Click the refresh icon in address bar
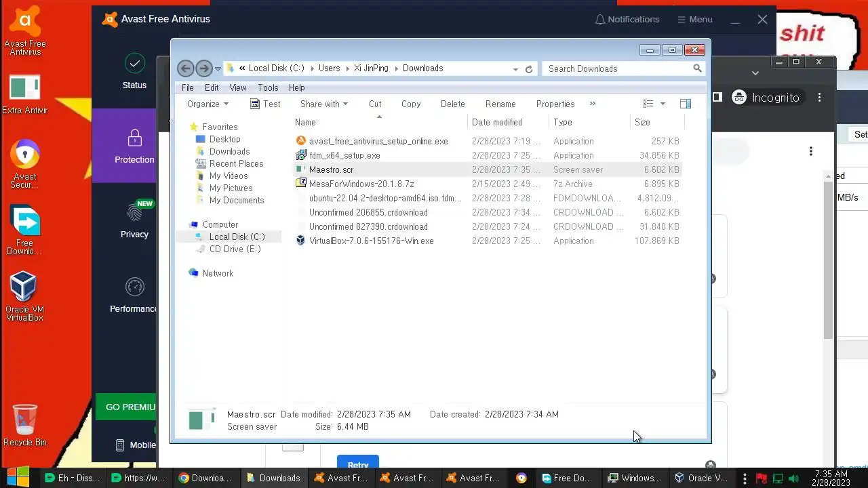Image resolution: width=868 pixels, height=488 pixels. (x=529, y=68)
